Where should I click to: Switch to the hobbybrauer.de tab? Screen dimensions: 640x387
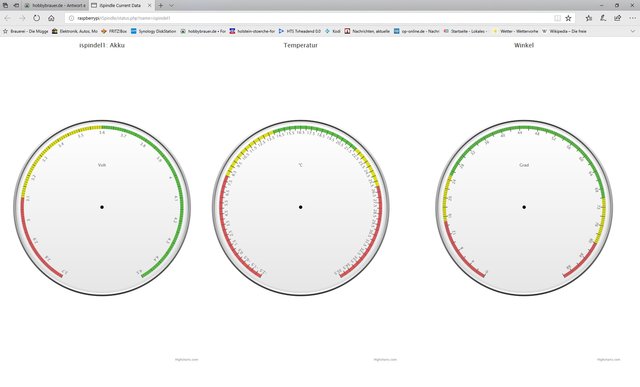coord(55,5)
